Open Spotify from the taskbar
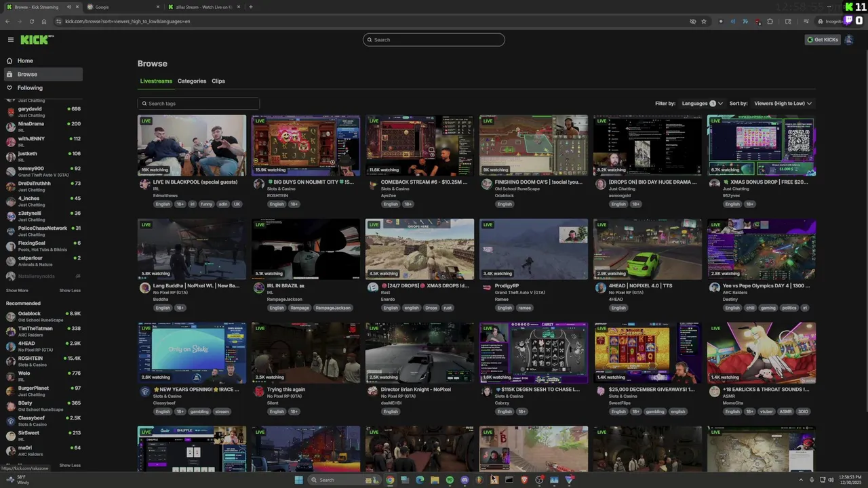 pyautogui.click(x=450, y=480)
